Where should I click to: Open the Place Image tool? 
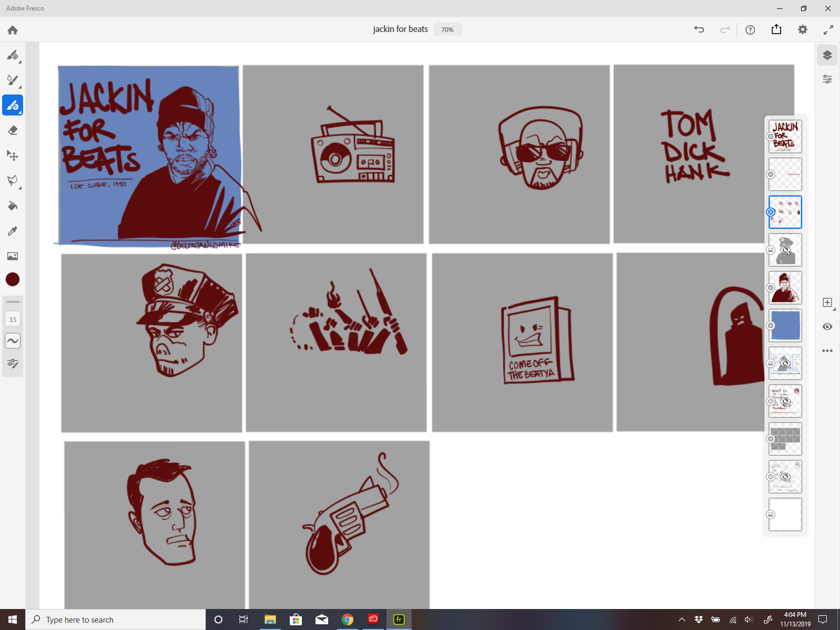click(13, 256)
